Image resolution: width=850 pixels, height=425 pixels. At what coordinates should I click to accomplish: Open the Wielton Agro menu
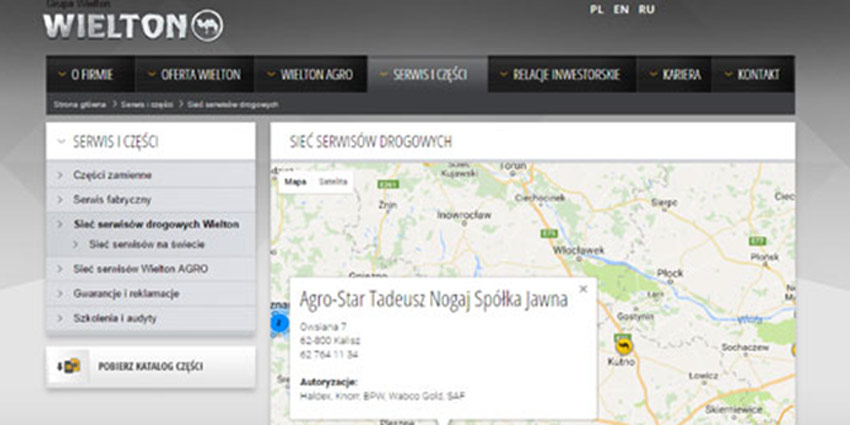(x=311, y=74)
